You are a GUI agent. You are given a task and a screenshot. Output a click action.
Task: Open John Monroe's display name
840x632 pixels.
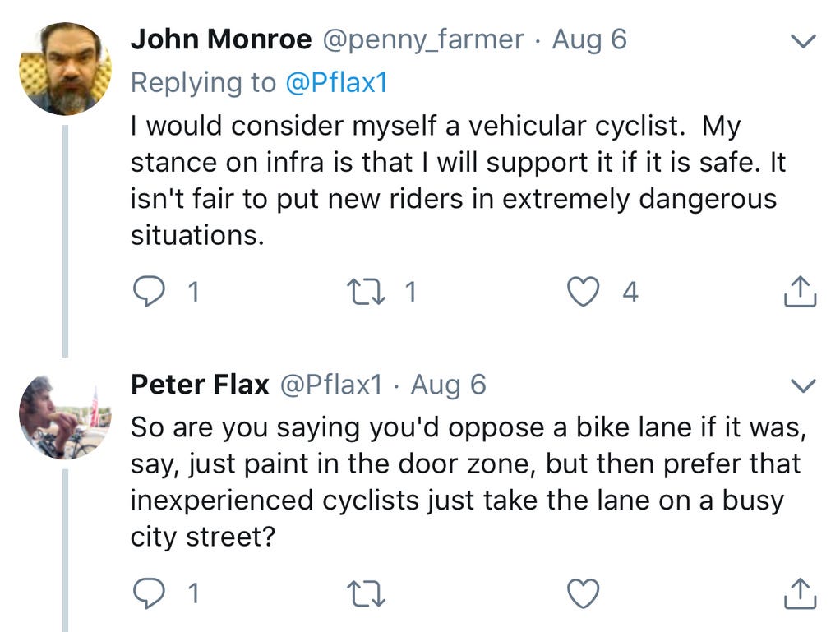pyautogui.click(x=221, y=39)
